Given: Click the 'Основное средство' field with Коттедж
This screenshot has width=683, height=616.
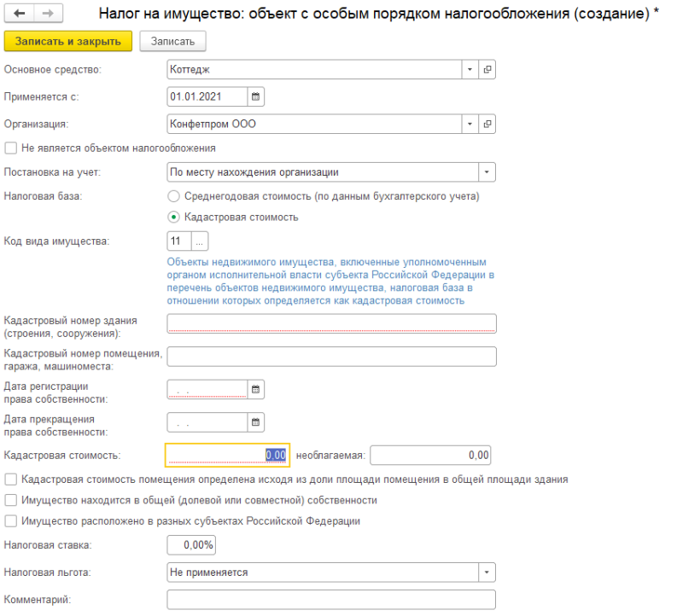Looking at the screenshot, I should click(314, 70).
